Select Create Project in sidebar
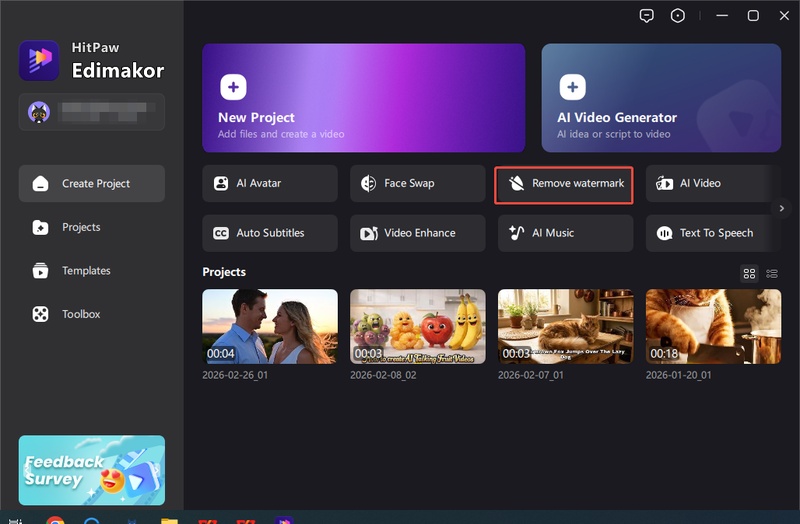800x524 pixels. click(91, 184)
